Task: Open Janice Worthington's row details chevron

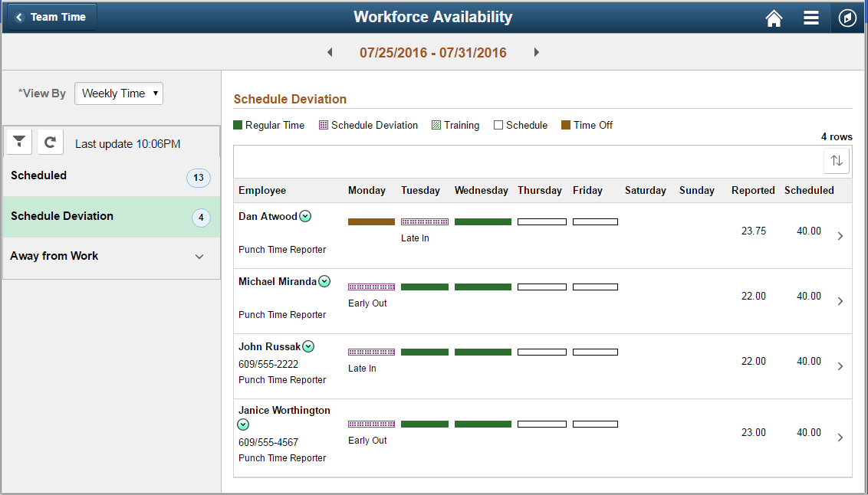Action: tap(839, 432)
